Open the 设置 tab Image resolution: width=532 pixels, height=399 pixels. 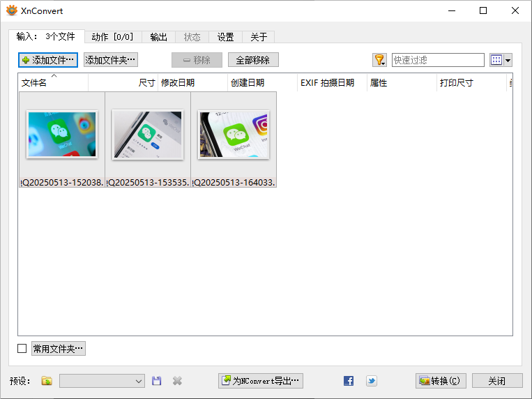coord(226,37)
